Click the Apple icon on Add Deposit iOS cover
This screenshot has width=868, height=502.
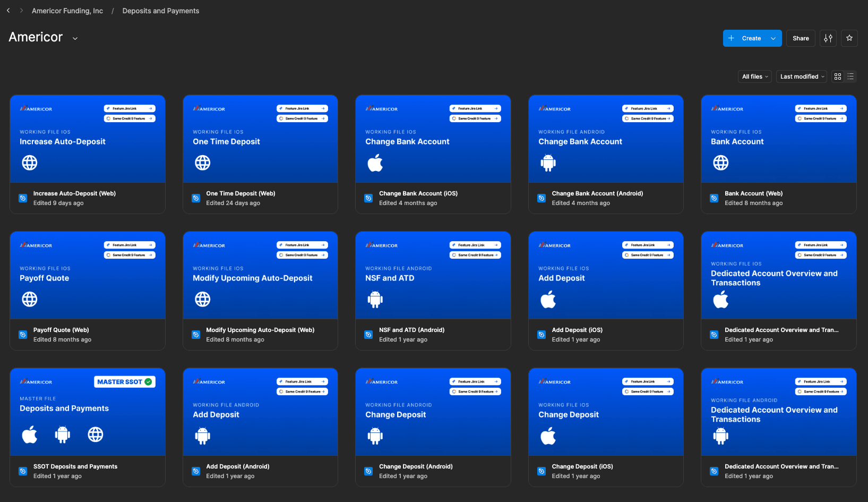548,299
